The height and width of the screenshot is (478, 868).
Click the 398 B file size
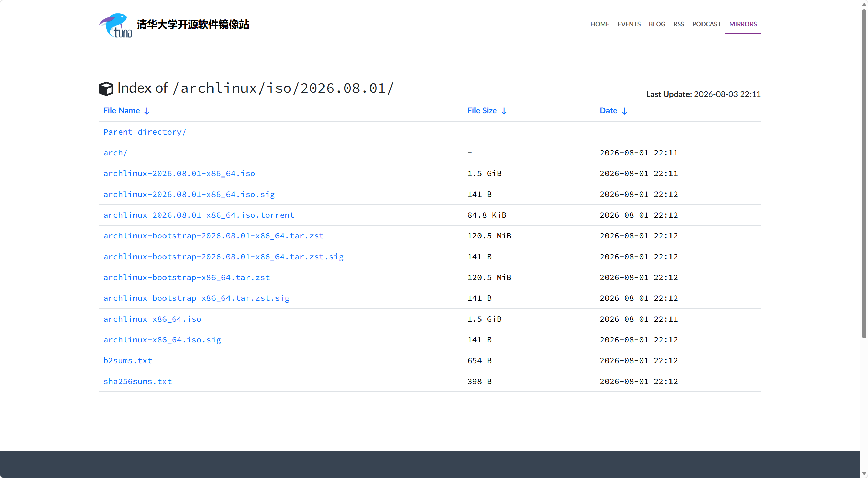tap(479, 381)
